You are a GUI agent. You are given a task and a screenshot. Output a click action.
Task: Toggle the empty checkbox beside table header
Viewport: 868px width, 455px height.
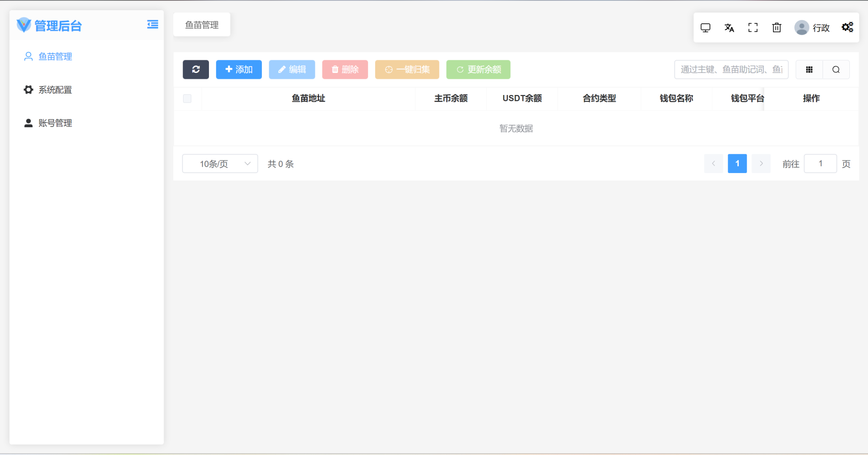187,98
